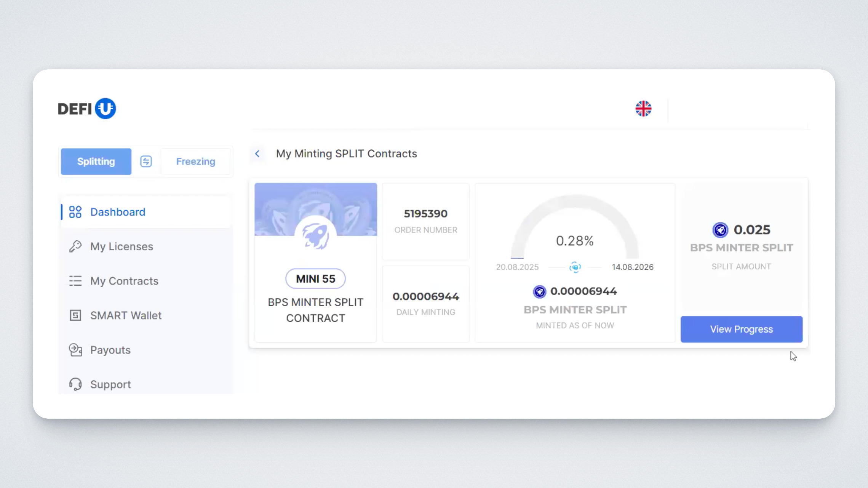Open the Payouts menu item
Screen dimensions: 868x488
coord(110,350)
